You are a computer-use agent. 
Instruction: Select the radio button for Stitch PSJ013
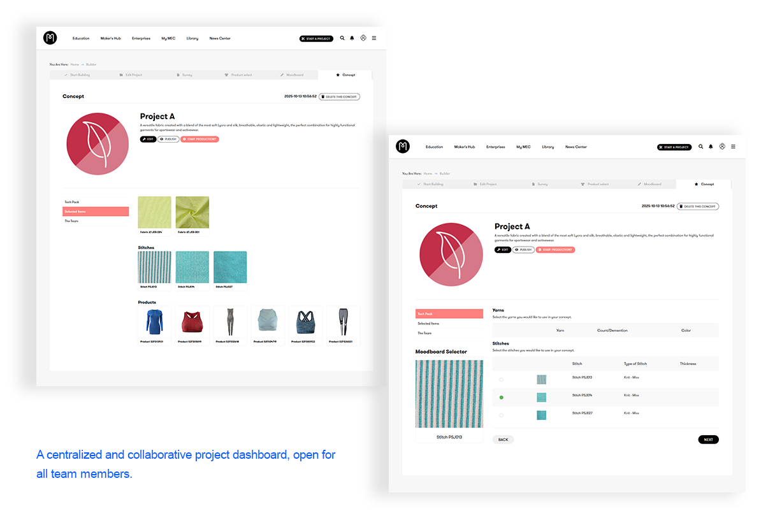click(502, 380)
